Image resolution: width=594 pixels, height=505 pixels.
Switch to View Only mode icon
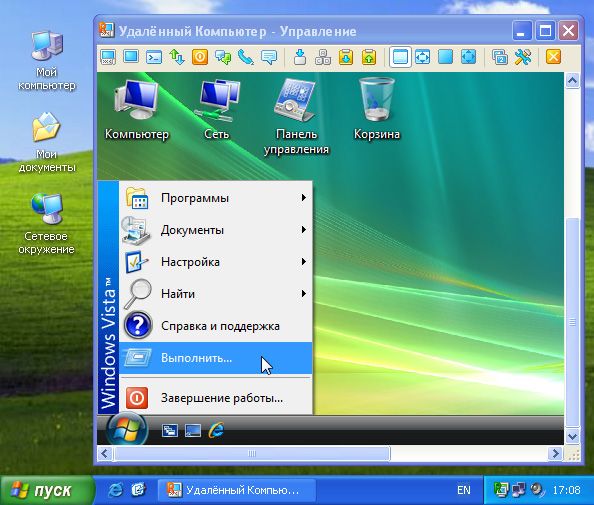(131, 57)
